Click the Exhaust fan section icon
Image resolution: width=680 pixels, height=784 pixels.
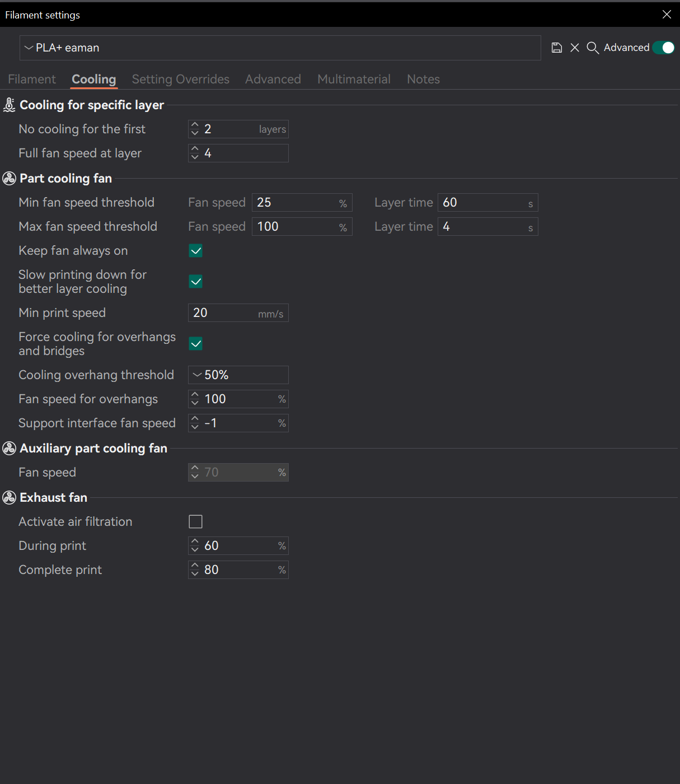[x=10, y=497]
